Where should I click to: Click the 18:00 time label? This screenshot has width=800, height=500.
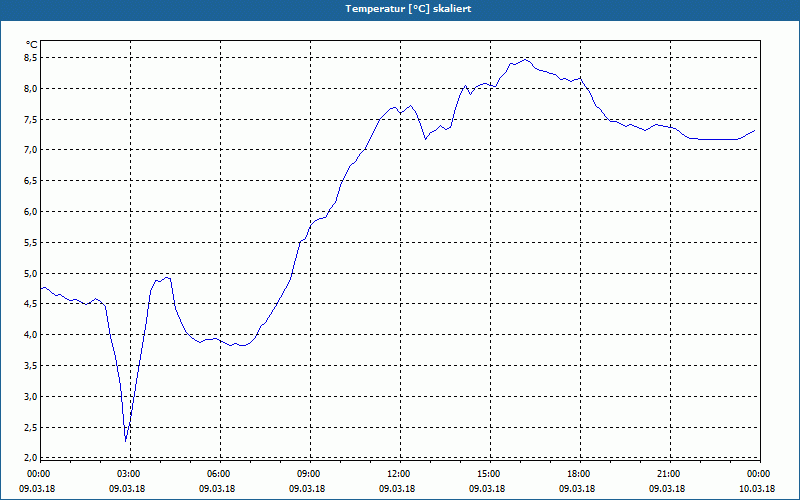579,474
